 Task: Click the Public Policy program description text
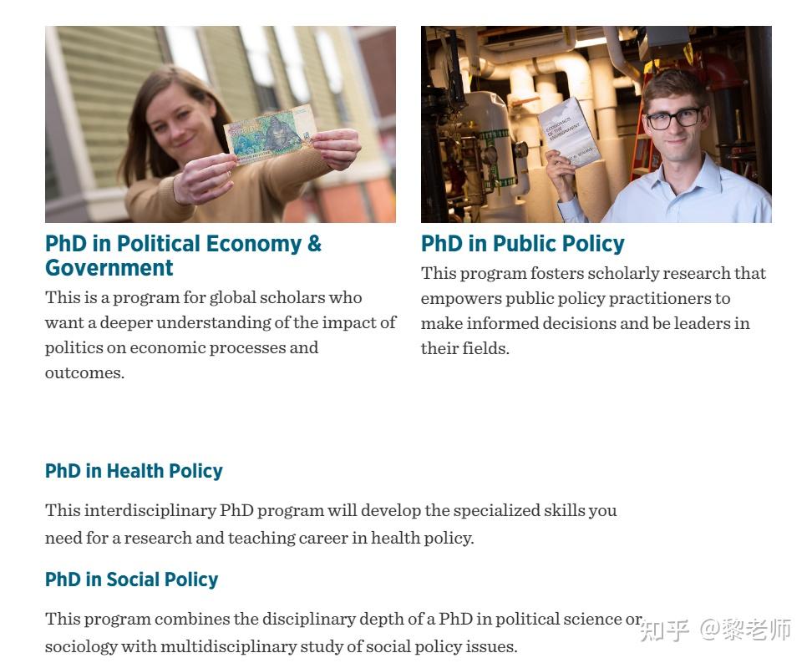click(x=592, y=311)
